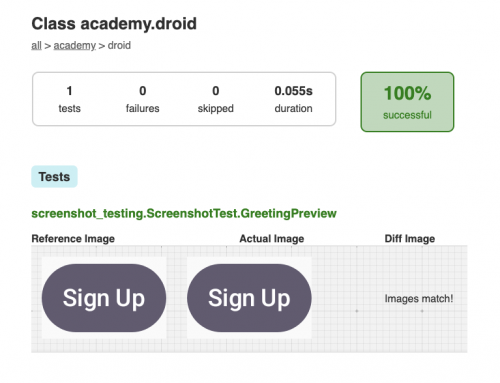Open the 'academy' breadcrumb link
This screenshot has width=500, height=383.
tap(75, 46)
